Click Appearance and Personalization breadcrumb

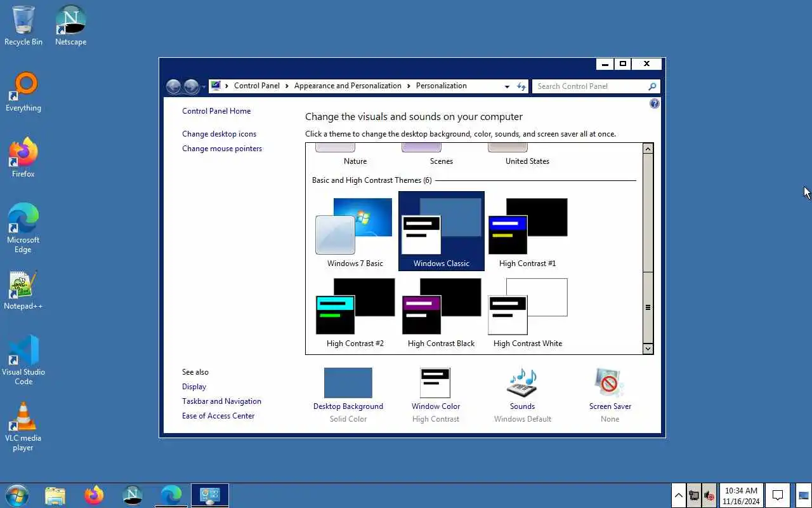(348, 86)
